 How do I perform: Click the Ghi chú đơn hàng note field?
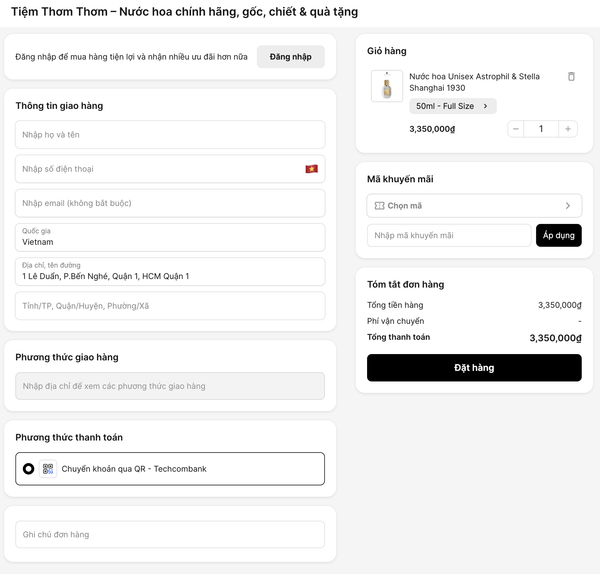(170, 535)
